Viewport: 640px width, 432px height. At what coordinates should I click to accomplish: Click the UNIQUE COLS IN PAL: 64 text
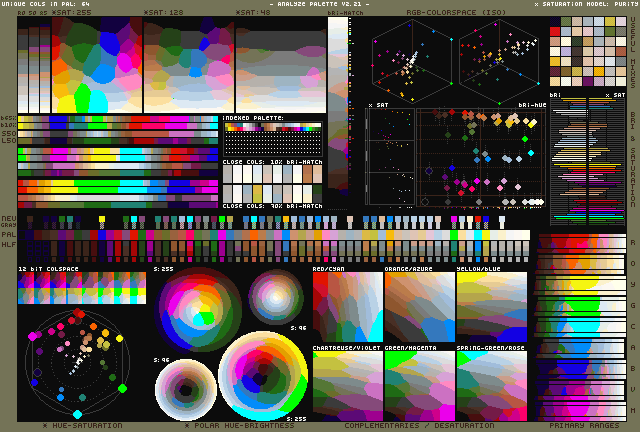click(x=46, y=4)
